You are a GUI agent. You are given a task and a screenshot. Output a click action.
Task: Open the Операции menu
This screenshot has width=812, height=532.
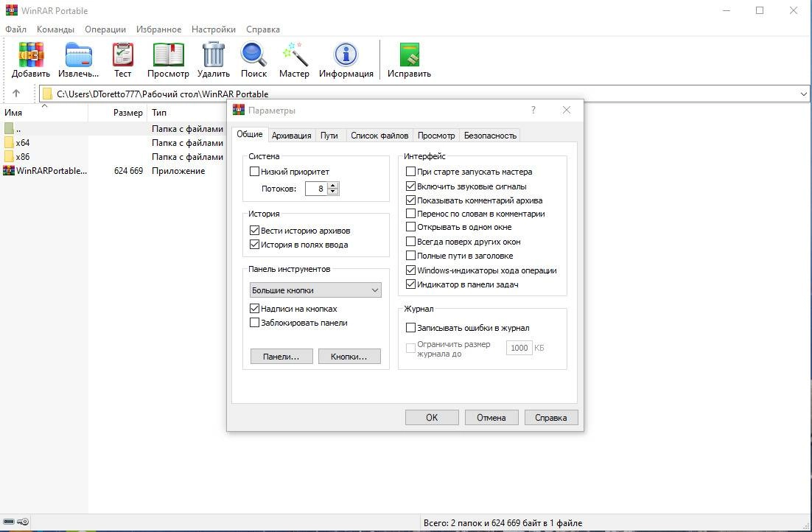pyautogui.click(x=105, y=29)
